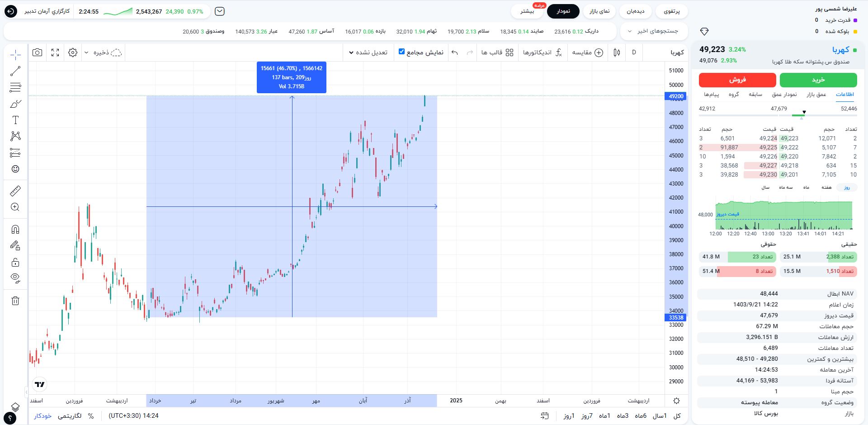This screenshot has width=868, height=425.
Task: Open the emoji icons tool
Action: [15, 169]
